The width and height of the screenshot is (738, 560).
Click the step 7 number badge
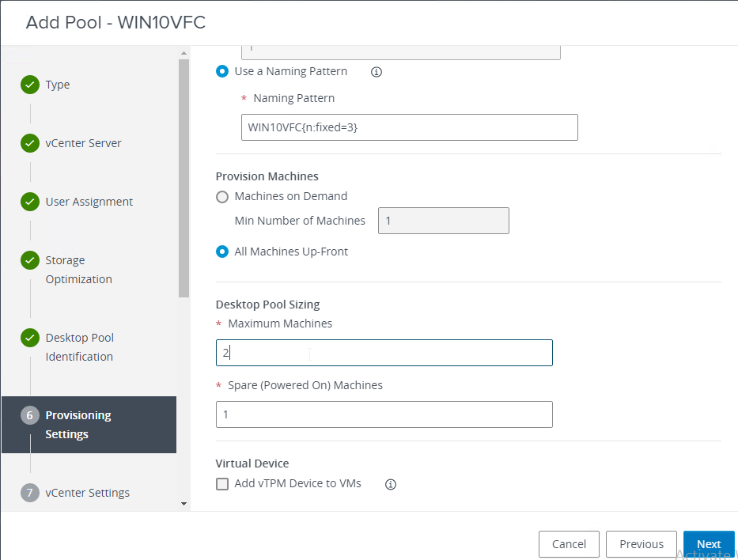[30, 493]
